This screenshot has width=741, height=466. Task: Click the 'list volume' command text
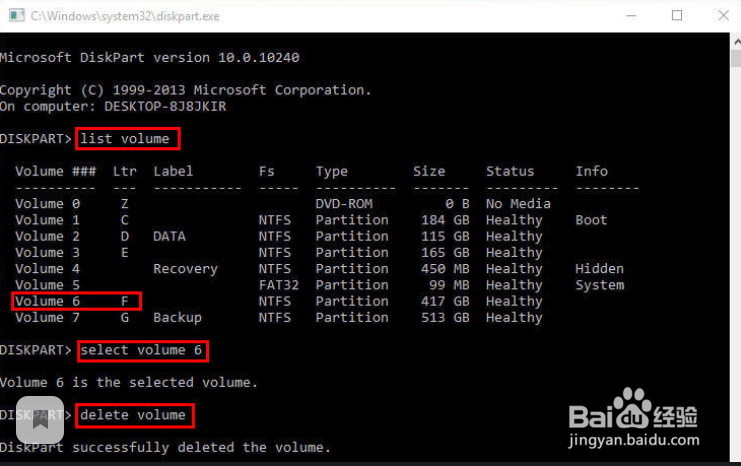(x=125, y=139)
